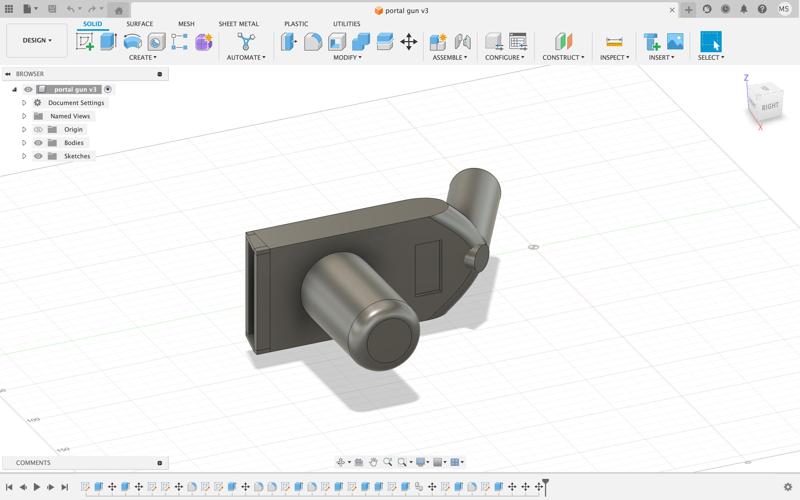Open the Sheet Metal tab
This screenshot has height=500, width=800.
pyautogui.click(x=238, y=23)
